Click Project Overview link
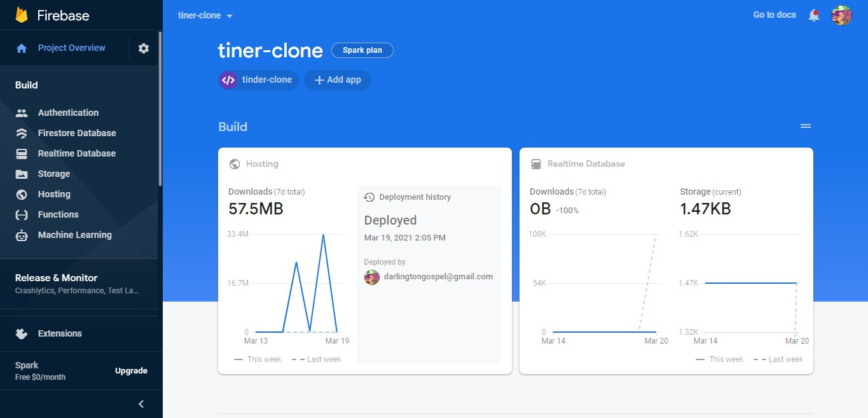The height and width of the screenshot is (418, 868). (72, 48)
